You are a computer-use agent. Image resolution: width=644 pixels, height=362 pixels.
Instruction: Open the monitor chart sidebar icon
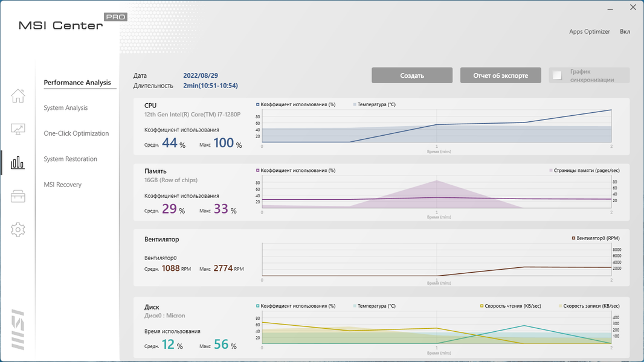pyautogui.click(x=18, y=129)
